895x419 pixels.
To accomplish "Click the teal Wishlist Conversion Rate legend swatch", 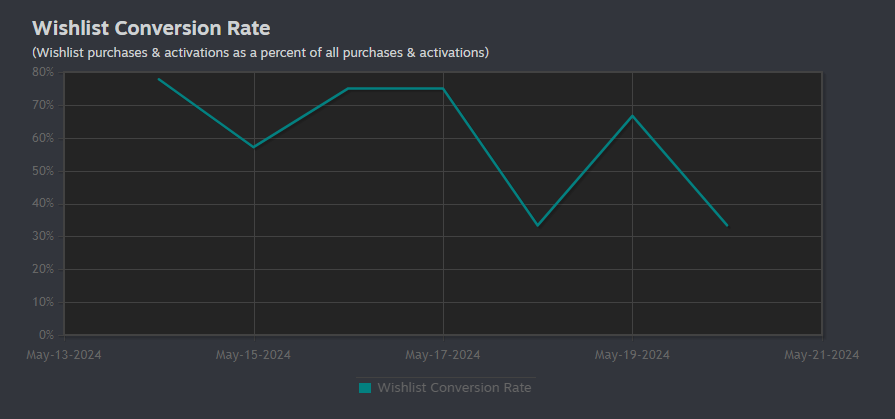I will (x=365, y=388).
